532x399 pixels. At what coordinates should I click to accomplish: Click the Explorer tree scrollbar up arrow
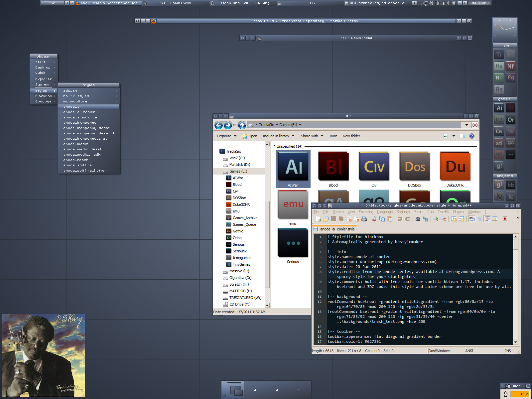[x=267, y=144]
